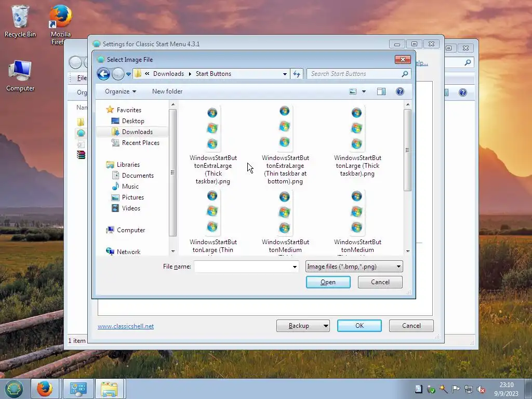Click the network tray icon
The image size is (532, 399).
pyautogui.click(x=469, y=389)
